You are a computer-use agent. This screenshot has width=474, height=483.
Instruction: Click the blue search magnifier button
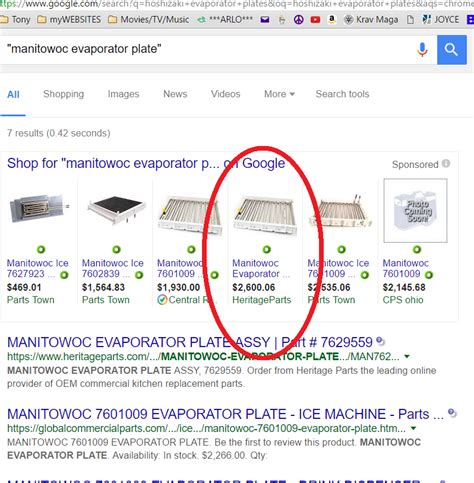pyautogui.click(x=452, y=50)
